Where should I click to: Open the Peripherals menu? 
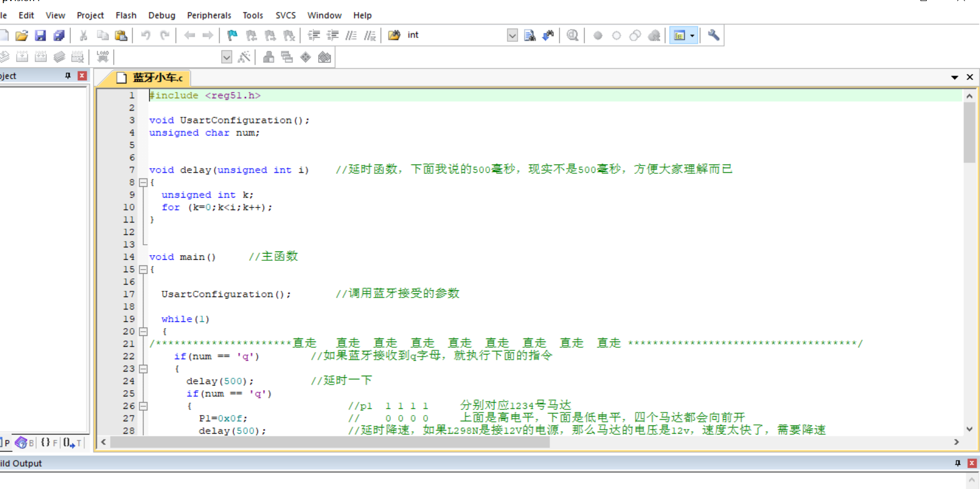[209, 16]
